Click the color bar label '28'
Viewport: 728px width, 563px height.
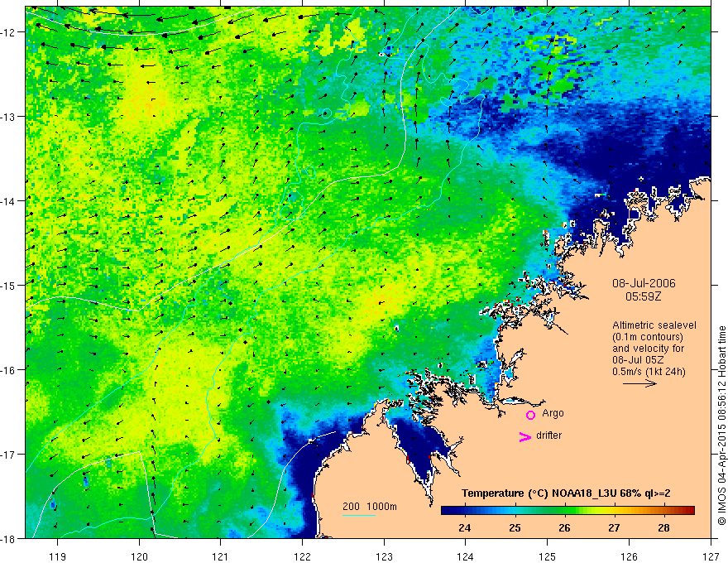pyautogui.click(x=664, y=527)
